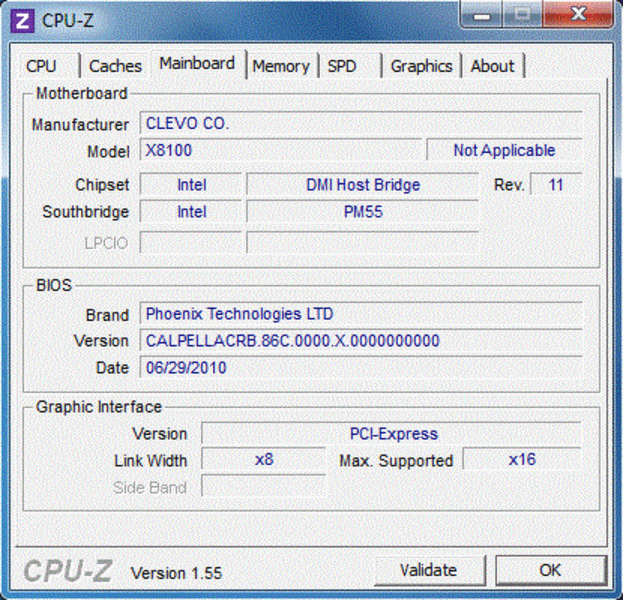Click the Phoenix Technologies LTD field
623x600 pixels.
pos(361,314)
